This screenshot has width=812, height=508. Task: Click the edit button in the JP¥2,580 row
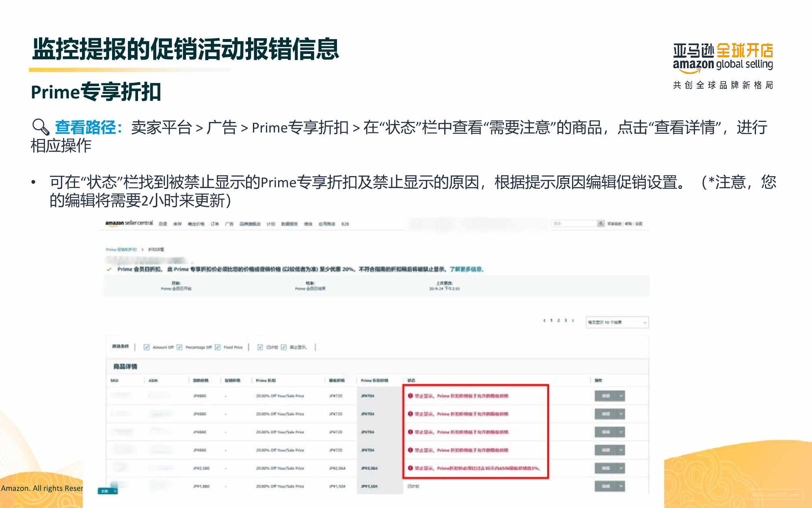(x=606, y=468)
